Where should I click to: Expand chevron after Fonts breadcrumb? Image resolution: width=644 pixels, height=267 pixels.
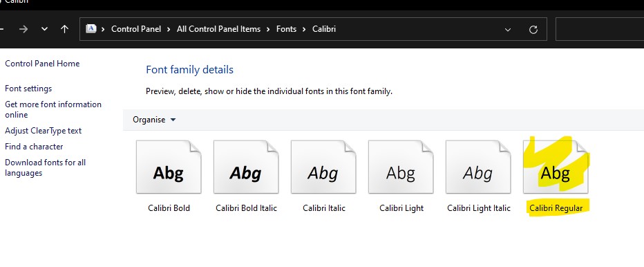click(x=304, y=29)
